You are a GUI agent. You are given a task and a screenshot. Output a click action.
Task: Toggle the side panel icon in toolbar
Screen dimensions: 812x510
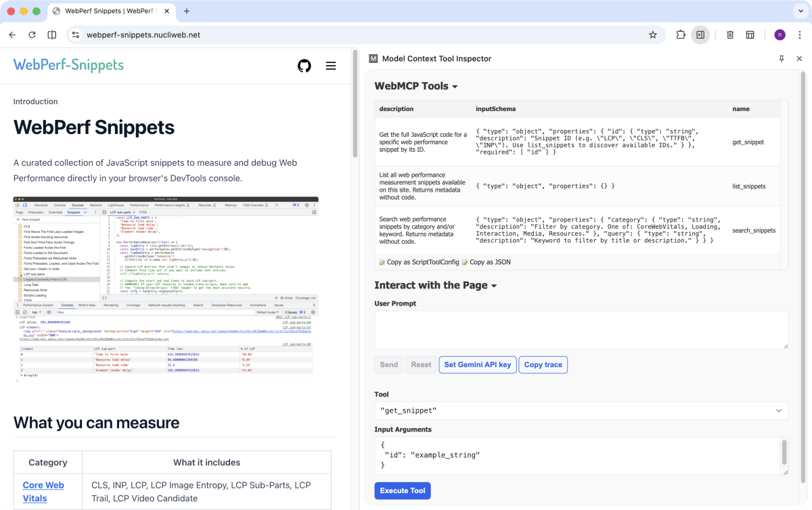click(x=700, y=35)
